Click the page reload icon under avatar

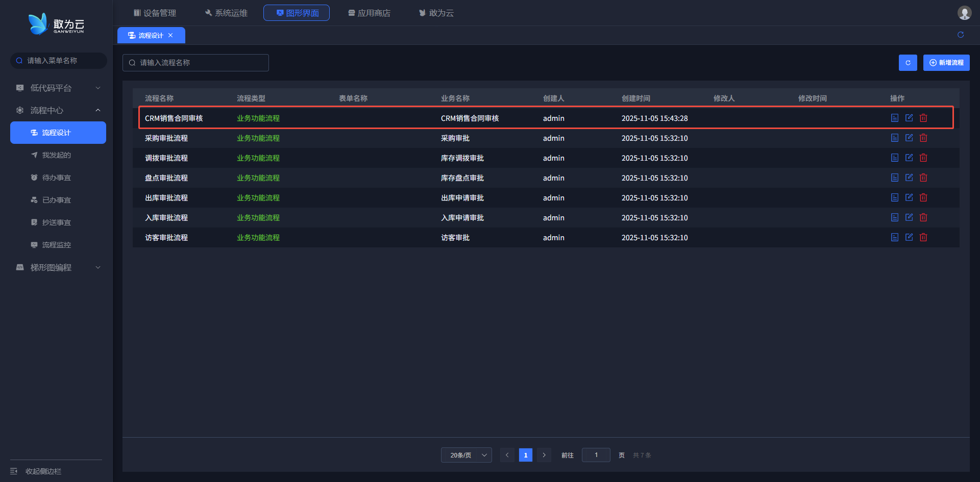(x=961, y=35)
